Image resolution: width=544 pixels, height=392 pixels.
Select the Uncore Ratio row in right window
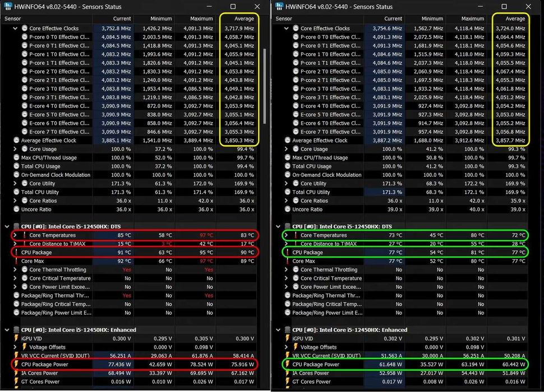pyautogui.click(x=406, y=209)
